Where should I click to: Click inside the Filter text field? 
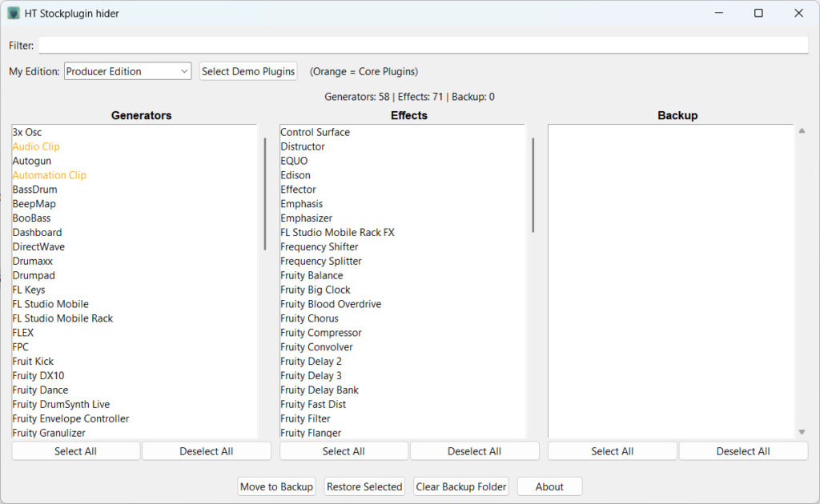coord(423,46)
